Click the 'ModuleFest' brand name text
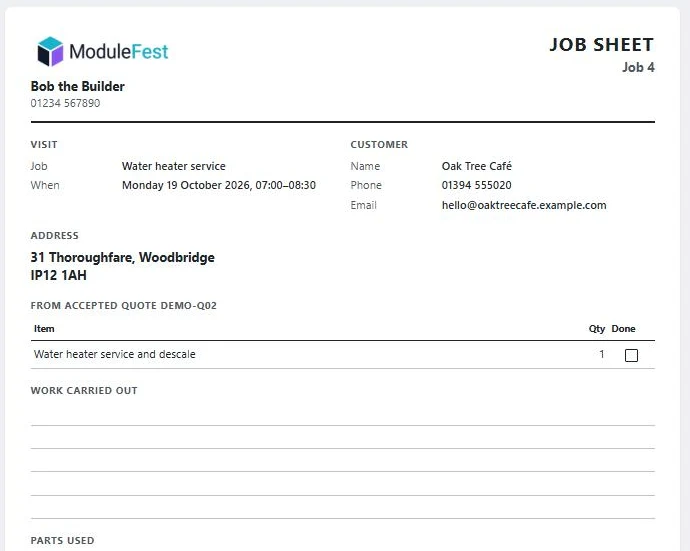Viewport: 690px width, 551px height. 119,51
